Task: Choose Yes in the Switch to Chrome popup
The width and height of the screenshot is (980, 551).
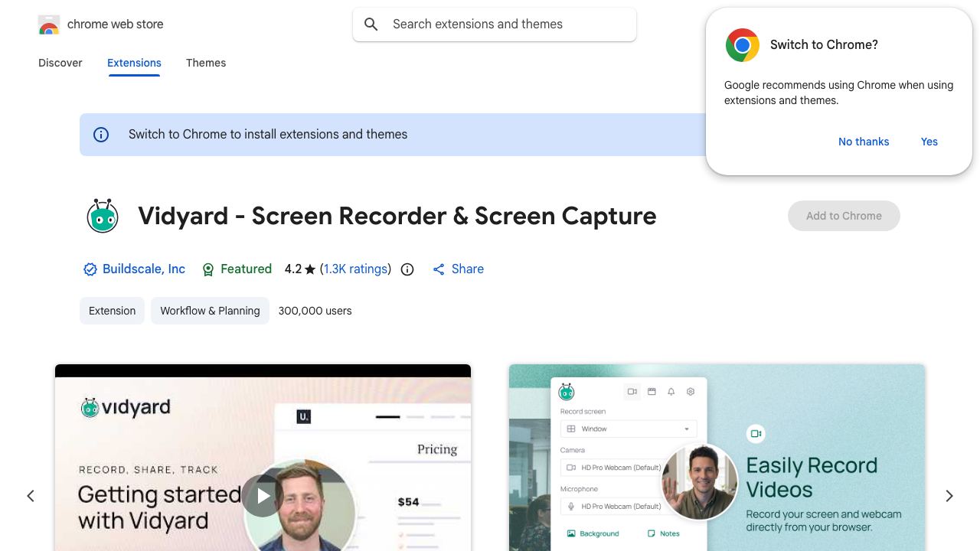Action: [929, 142]
